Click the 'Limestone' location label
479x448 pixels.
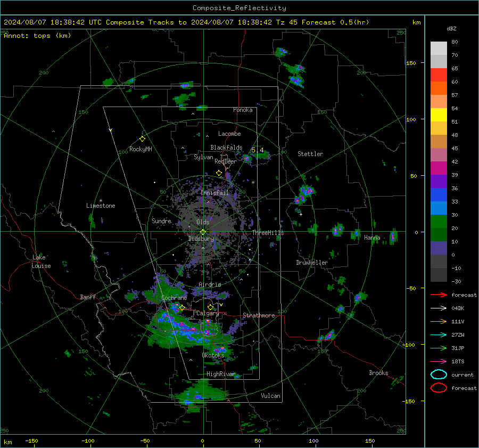click(x=101, y=206)
